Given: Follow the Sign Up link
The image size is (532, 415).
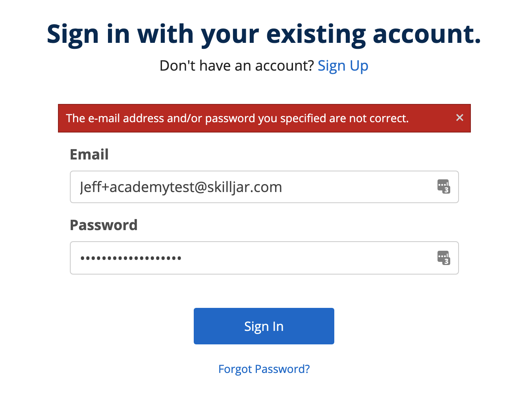Looking at the screenshot, I should 343,66.
